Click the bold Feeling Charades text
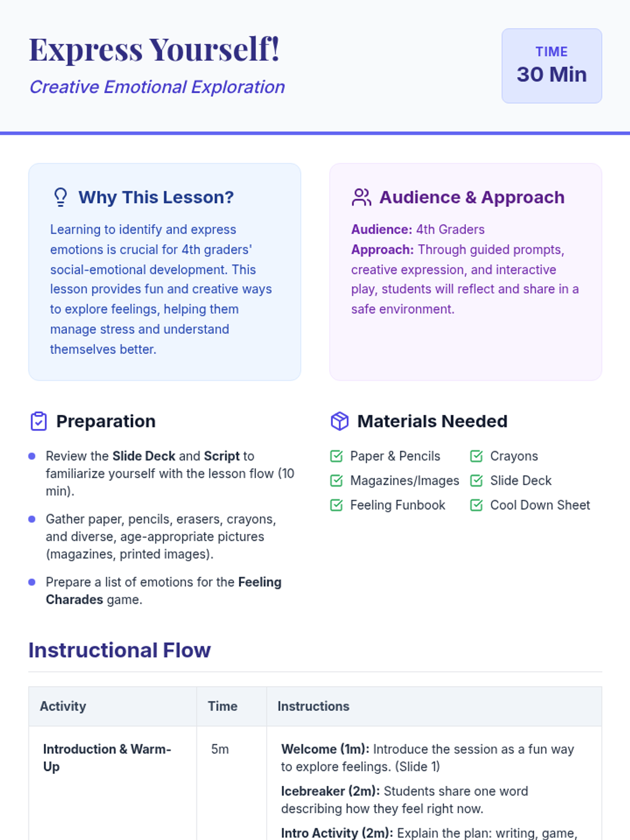This screenshot has height=840, width=630. 164,591
